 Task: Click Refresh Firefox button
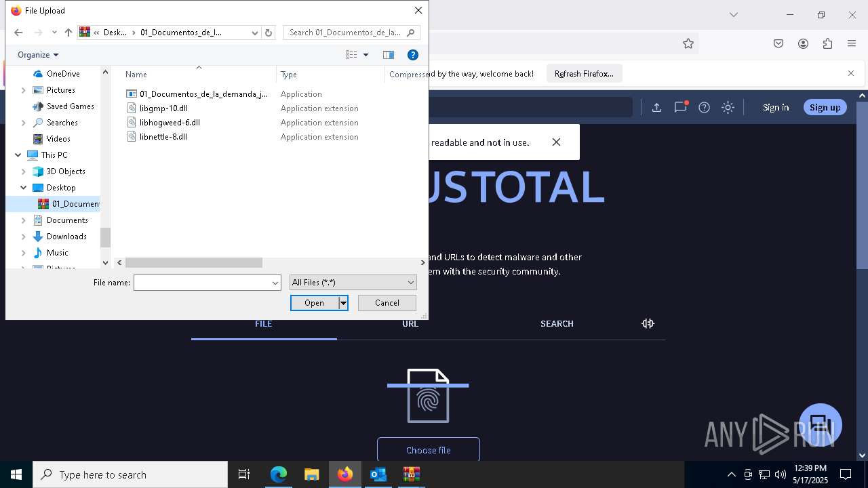(x=584, y=74)
